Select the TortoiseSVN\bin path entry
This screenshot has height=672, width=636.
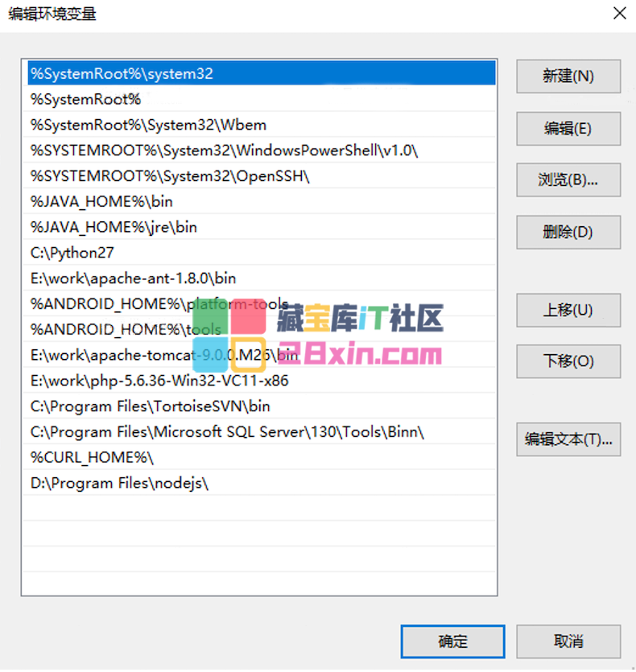tap(151, 406)
